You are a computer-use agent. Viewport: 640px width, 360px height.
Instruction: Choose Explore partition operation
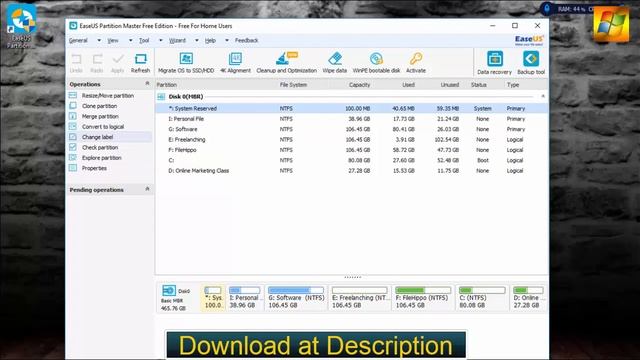tap(102, 158)
